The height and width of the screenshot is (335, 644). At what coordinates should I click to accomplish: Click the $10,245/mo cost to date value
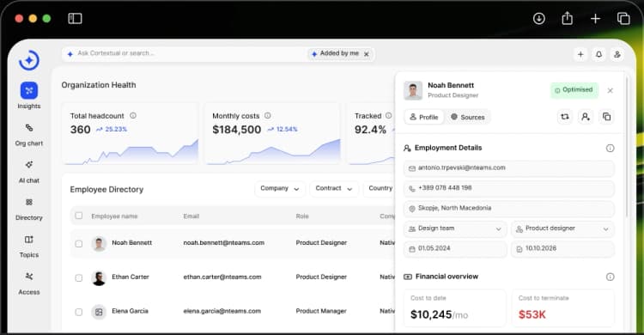point(439,315)
